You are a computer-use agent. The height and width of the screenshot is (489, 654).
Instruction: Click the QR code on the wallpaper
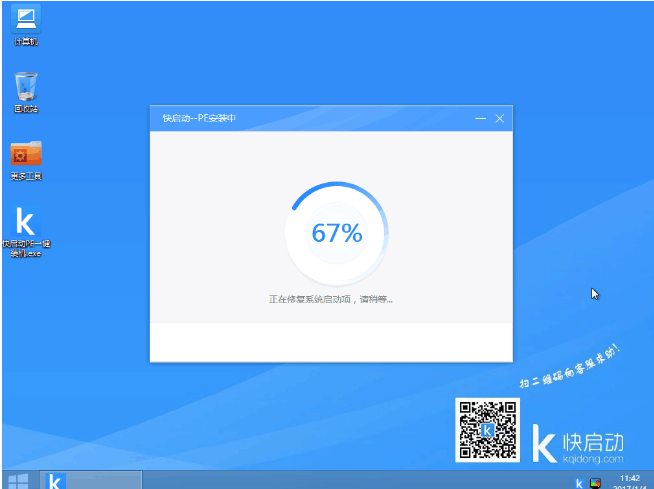487,430
